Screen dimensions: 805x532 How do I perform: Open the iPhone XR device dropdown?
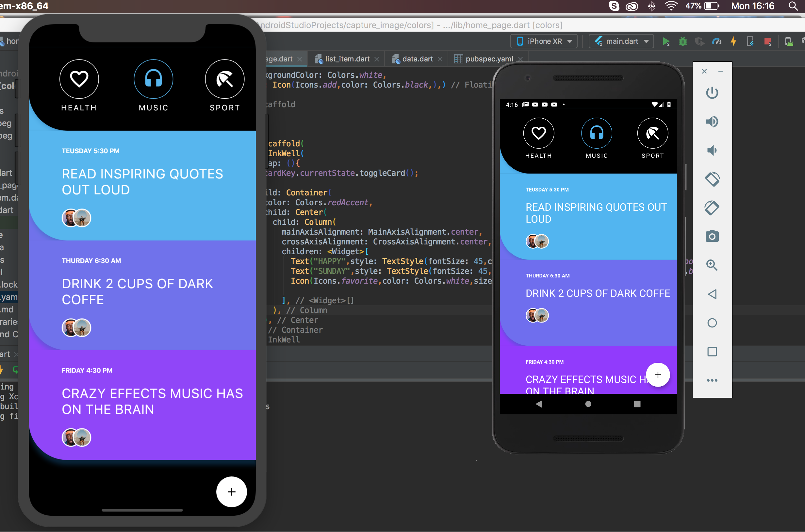click(x=544, y=42)
